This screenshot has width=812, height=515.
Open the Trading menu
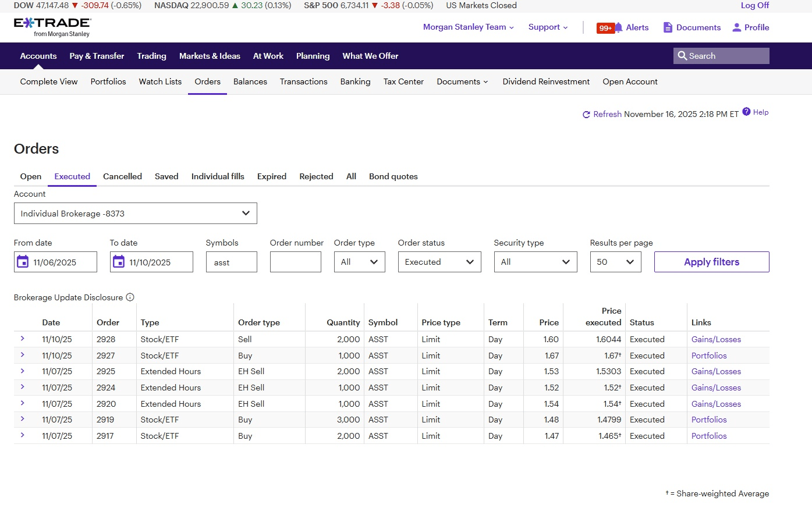[x=151, y=56]
